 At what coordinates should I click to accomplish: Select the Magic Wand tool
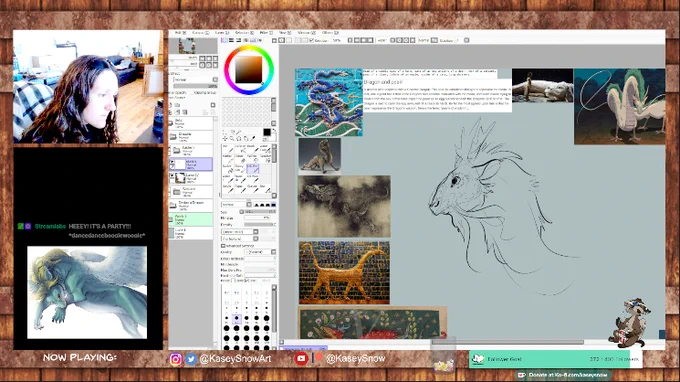coord(239,132)
